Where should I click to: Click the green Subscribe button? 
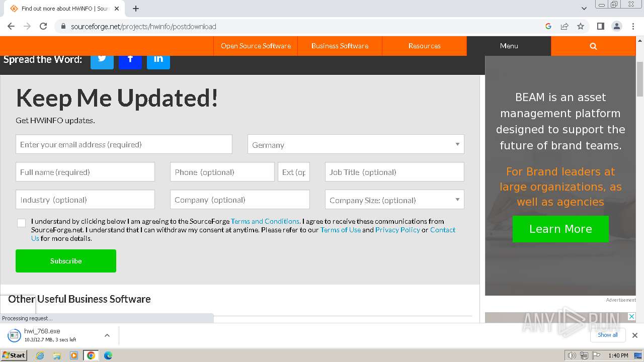coord(66,261)
